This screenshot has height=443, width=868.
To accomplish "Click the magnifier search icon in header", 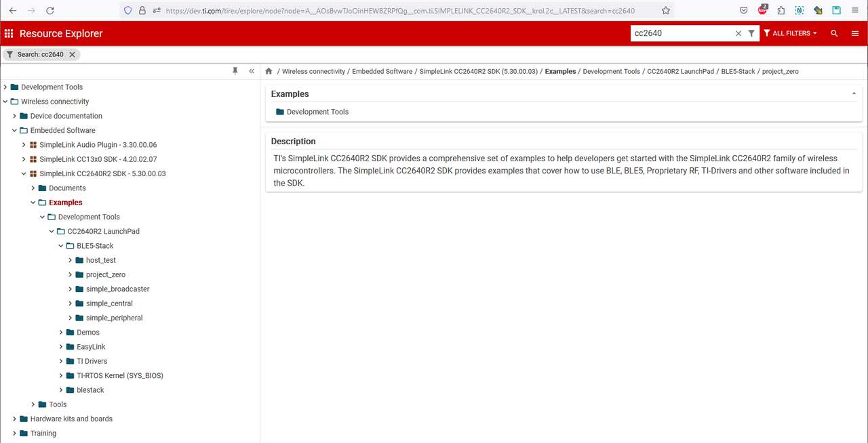I will coord(834,33).
